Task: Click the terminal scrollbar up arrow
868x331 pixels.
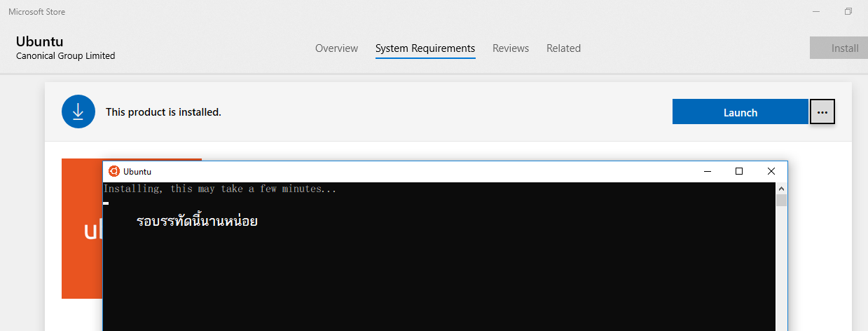Action: click(x=781, y=188)
